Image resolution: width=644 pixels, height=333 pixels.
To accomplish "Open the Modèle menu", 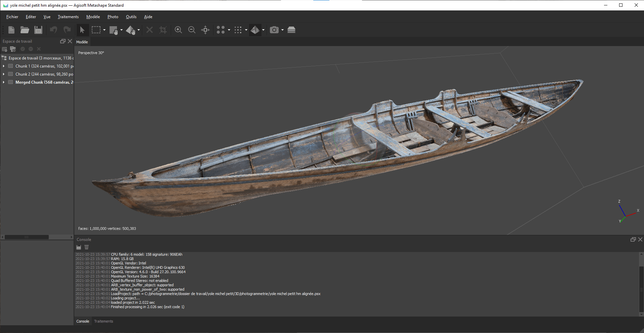I will (x=93, y=17).
